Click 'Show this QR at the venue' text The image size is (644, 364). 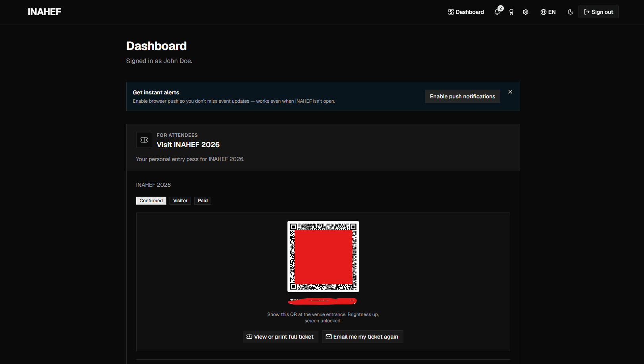coord(323,318)
